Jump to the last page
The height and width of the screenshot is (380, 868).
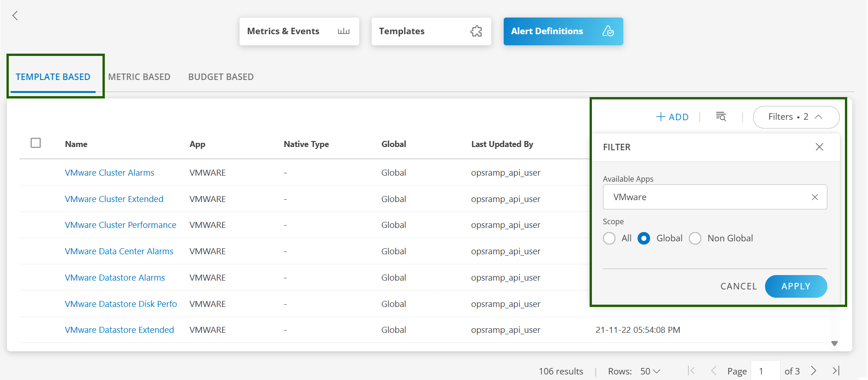836,371
